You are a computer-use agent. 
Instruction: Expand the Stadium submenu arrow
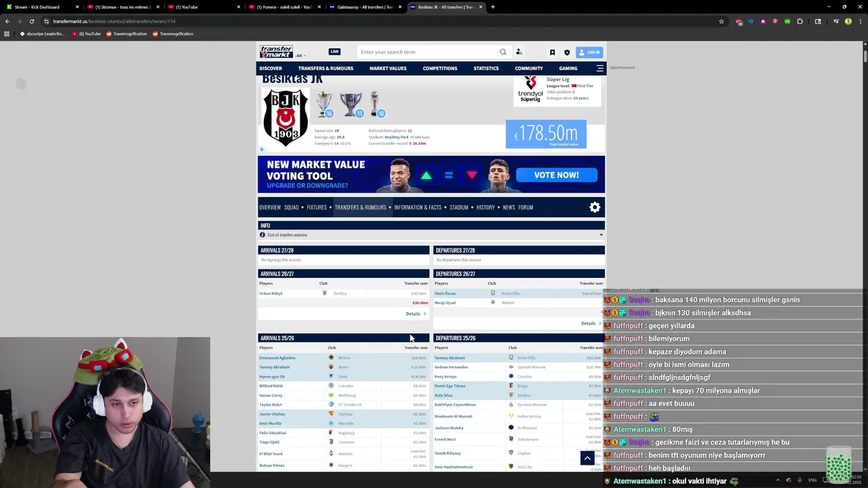pyautogui.click(x=472, y=207)
